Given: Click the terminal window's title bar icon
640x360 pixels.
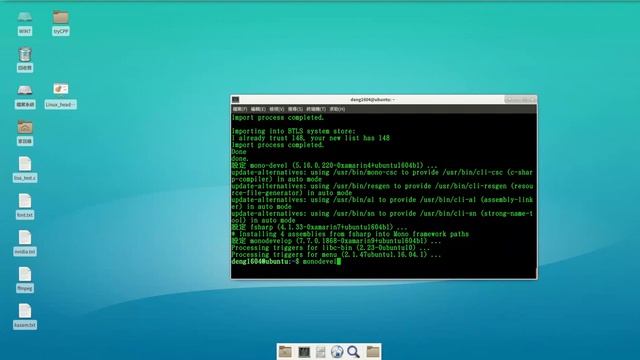Looking at the screenshot, I should tap(236, 100).
